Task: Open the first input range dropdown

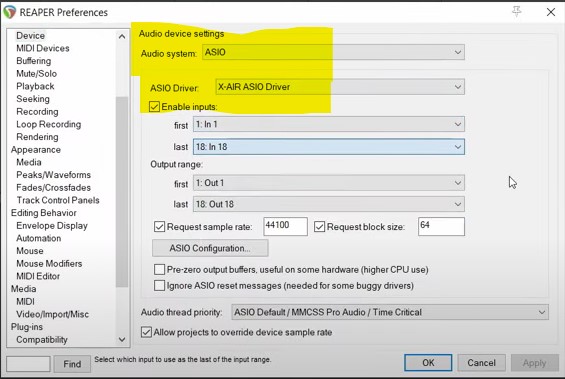Action: pos(329,124)
